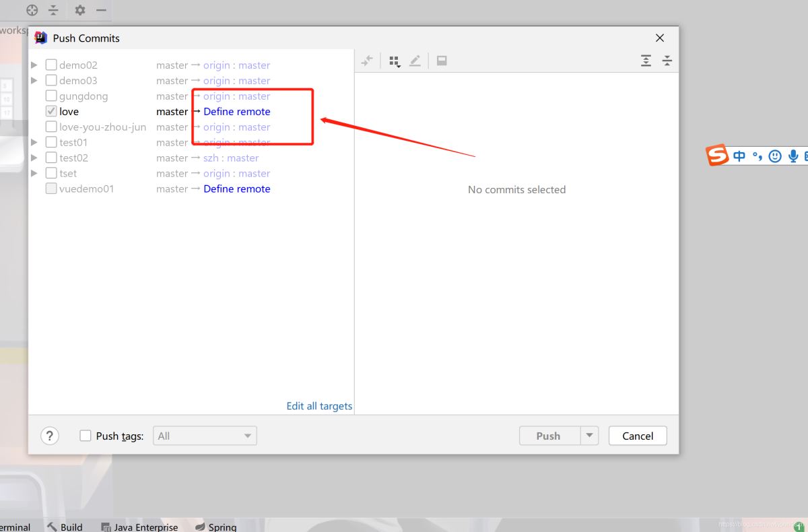This screenshot has width=808, height=532.
Task: Open the gear settings in background project panel
Action: point(80,10)
